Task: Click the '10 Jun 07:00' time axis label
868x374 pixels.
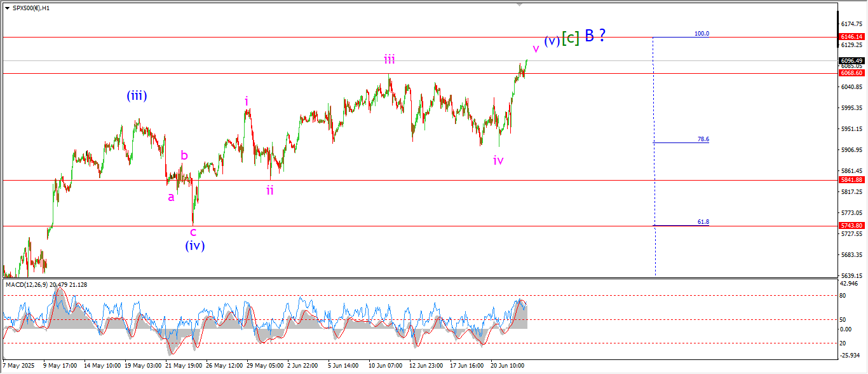Action: [385, 366]
